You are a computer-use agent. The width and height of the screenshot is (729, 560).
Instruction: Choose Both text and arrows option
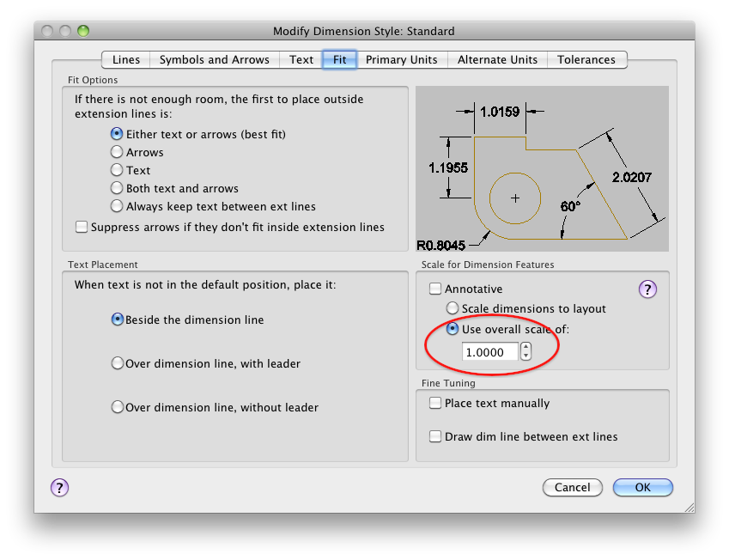(116, 188)
